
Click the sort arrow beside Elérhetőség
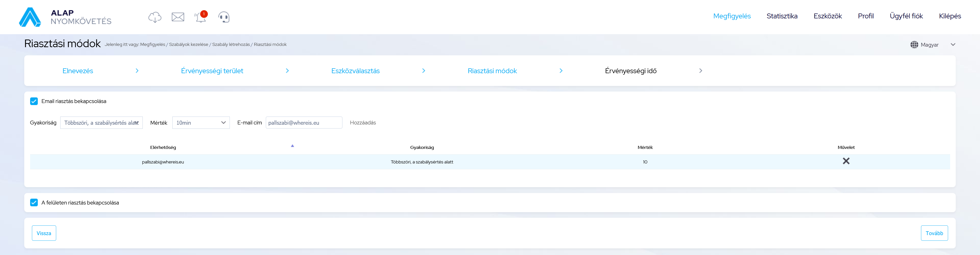tap(292, 146)
